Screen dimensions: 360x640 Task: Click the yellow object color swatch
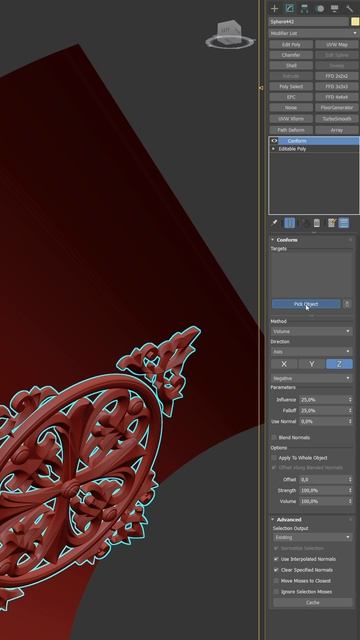coord(355,22)
